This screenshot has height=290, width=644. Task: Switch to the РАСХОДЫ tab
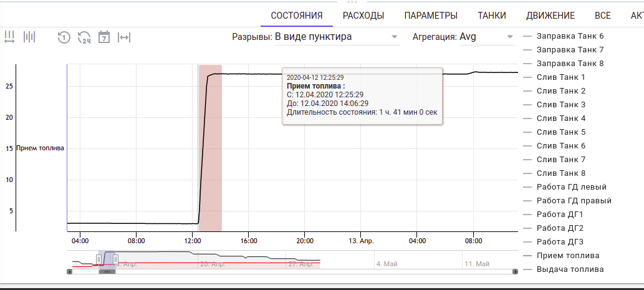pyautogui.click(x=363, y=16)
